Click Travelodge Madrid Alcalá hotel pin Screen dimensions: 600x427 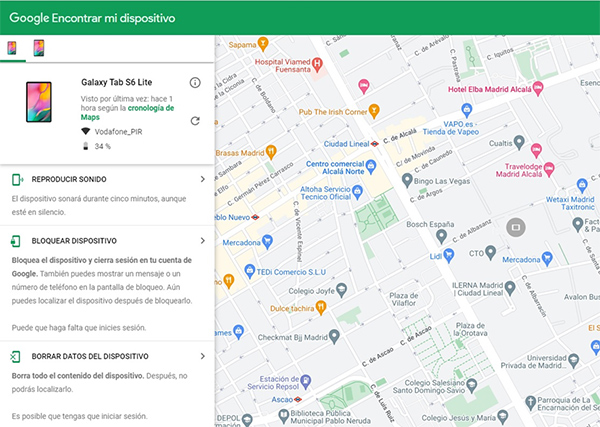coord(549,169)
